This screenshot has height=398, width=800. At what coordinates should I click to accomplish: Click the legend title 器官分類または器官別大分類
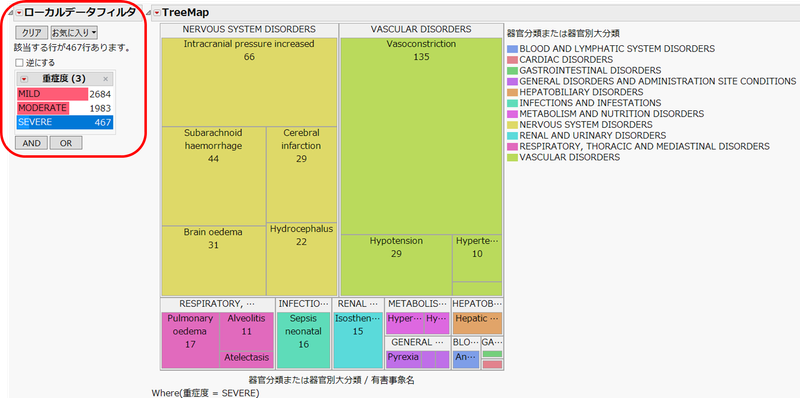563,34
